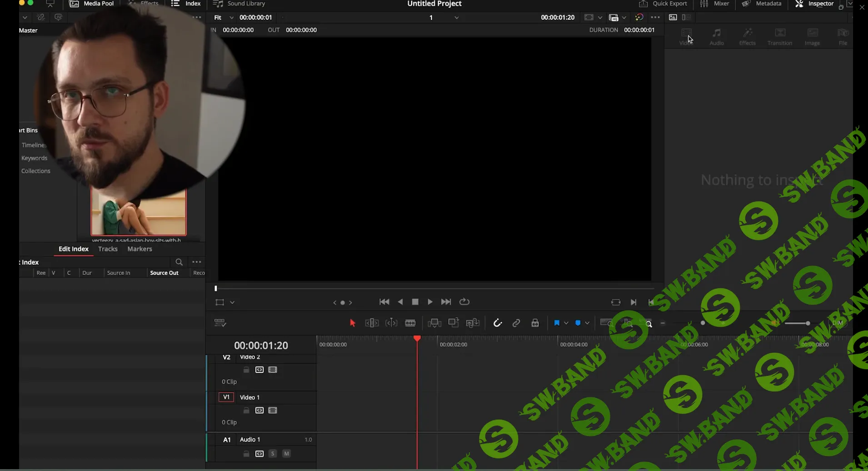The image size is (868, 471).
Task: Switch to the Edit Index tab
Action: (74, 249)
